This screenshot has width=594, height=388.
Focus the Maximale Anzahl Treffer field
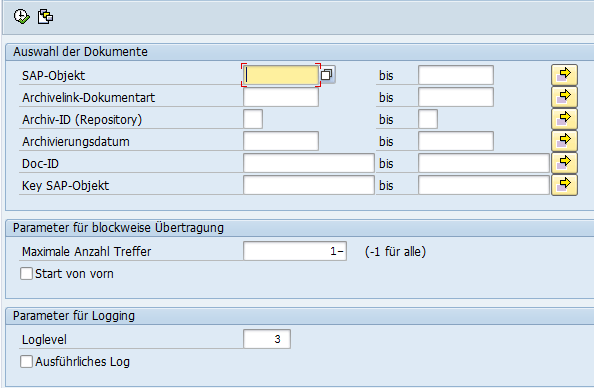pos(295,251)
